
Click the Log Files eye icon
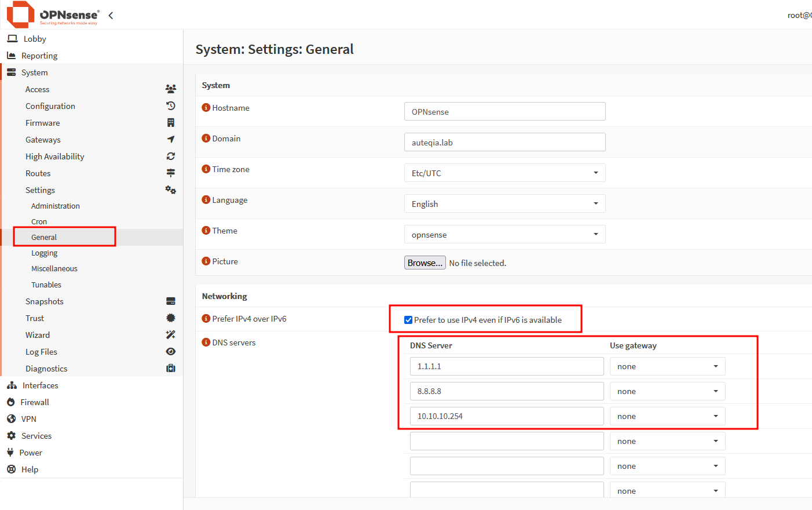tap(170, 352)
